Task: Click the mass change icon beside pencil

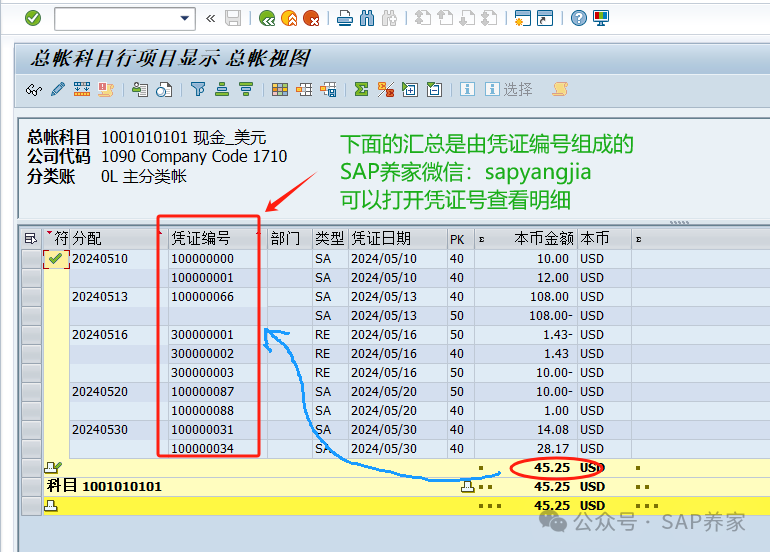Action: pos(82,90)
